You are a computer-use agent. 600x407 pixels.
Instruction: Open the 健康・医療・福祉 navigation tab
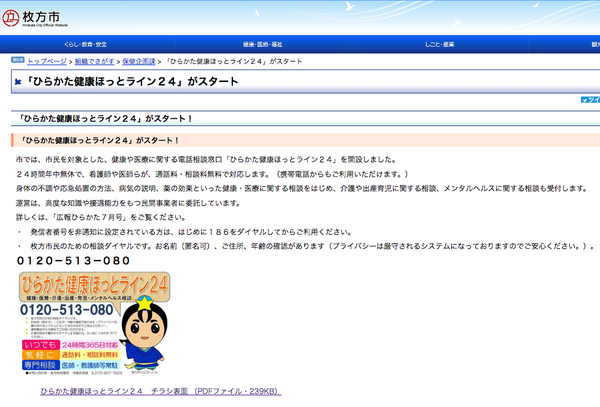[262, 45]
